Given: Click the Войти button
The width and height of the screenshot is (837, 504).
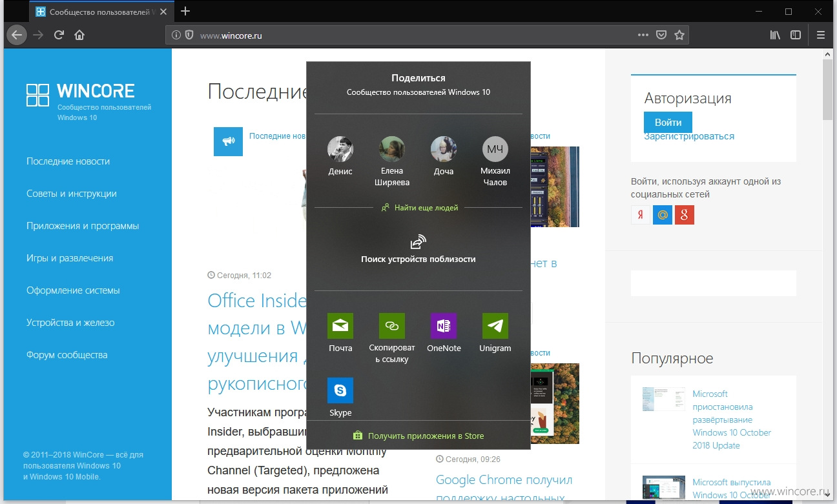Looking at the screenshot, I should (668, 122).
